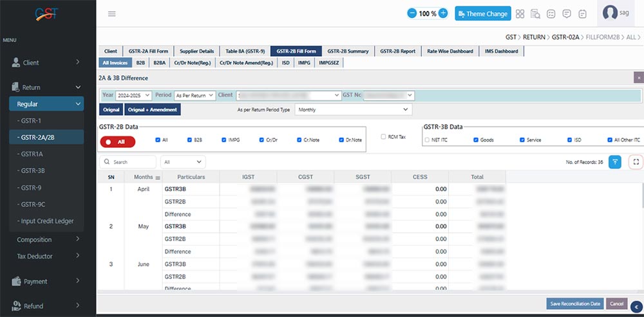The width and height of the screenshot is (644, 317).
Task: Uncheck the IMPG checkbox in GSTR-2B Data
Action: click(x=223, y=140)
